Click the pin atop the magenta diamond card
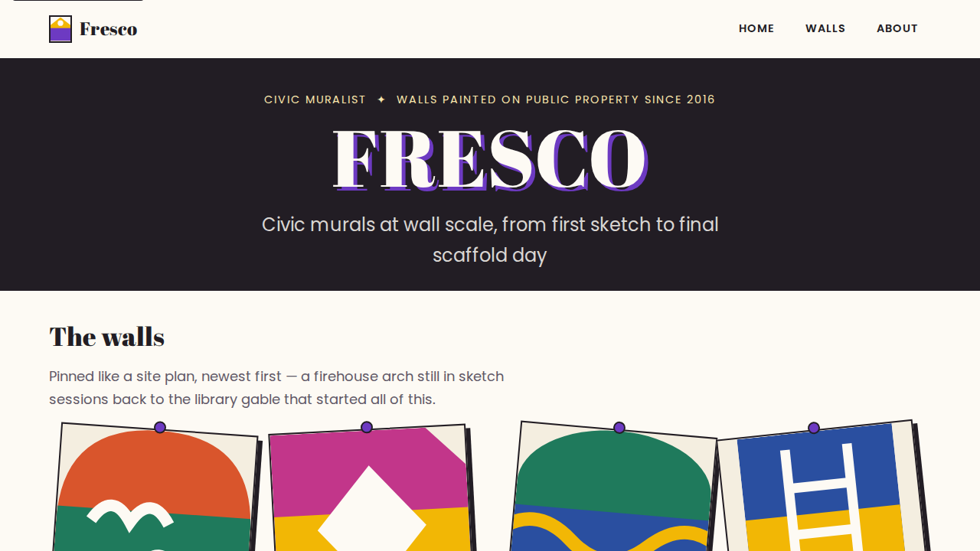The image size is (980, 551). tap(367, 427)
